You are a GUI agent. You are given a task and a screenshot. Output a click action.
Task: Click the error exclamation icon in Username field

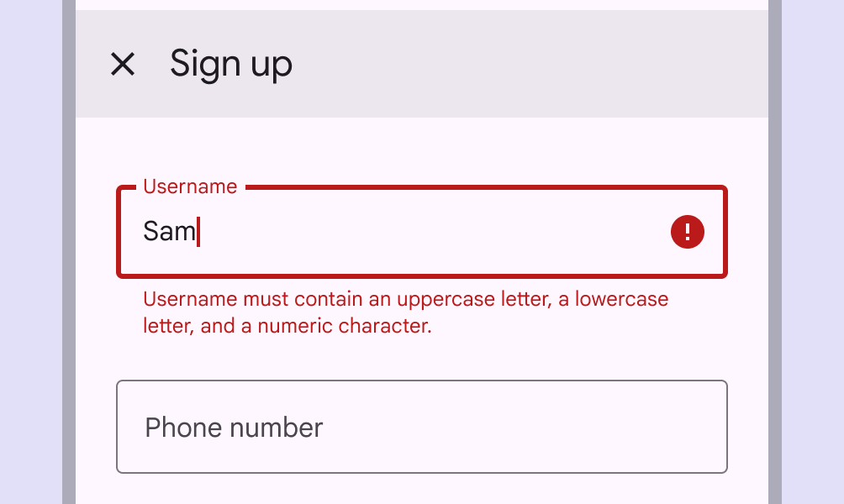coord(688,232)
